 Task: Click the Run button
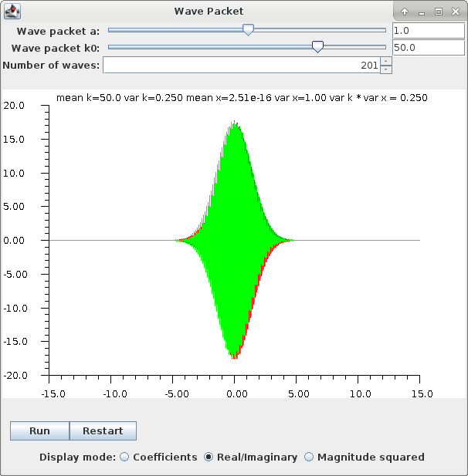point(39,430)
